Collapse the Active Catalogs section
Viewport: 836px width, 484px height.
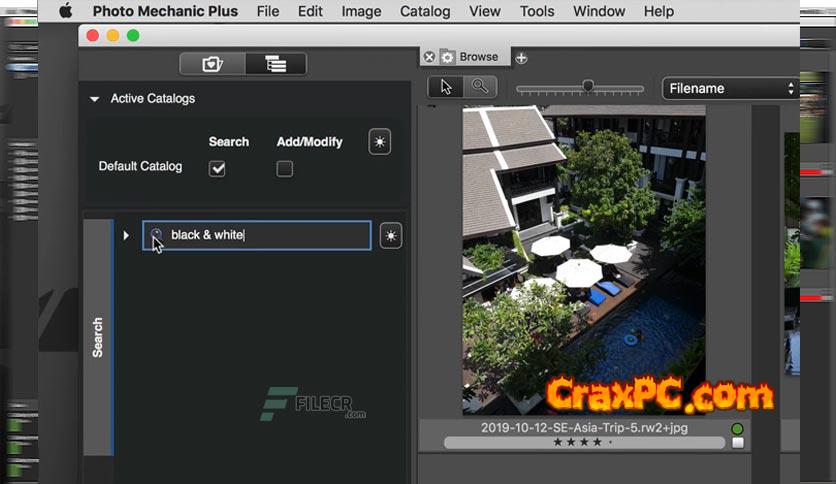[x=95, y=99]
